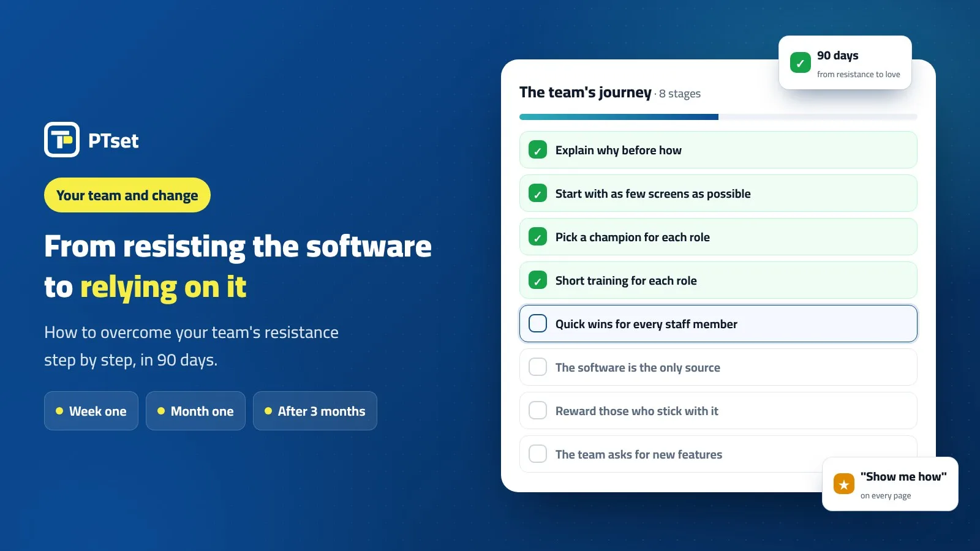Click "step by step, in 90 days." line
980x551 pixels.
tap(130, 360)
